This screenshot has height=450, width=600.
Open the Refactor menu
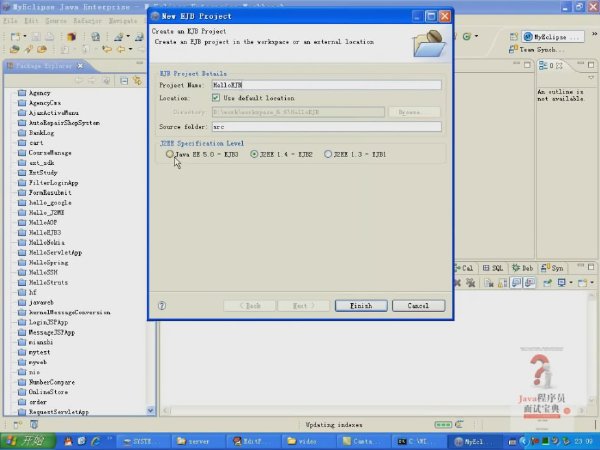(87, 21)
